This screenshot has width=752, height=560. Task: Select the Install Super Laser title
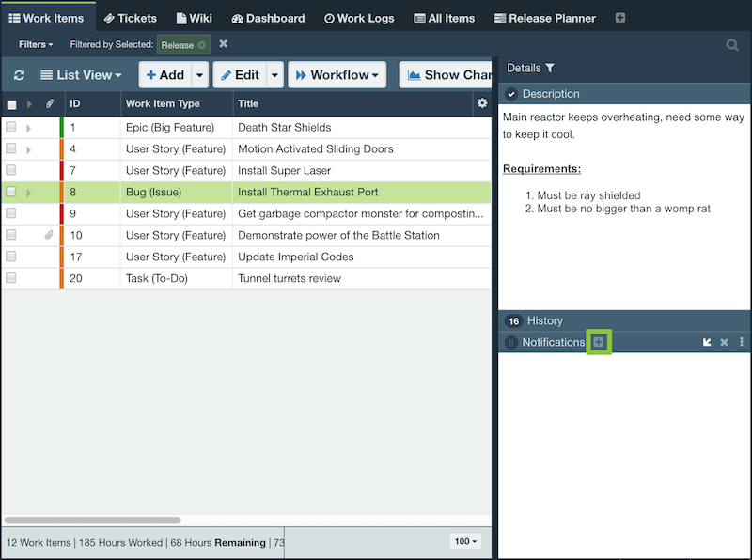[285, 171]
